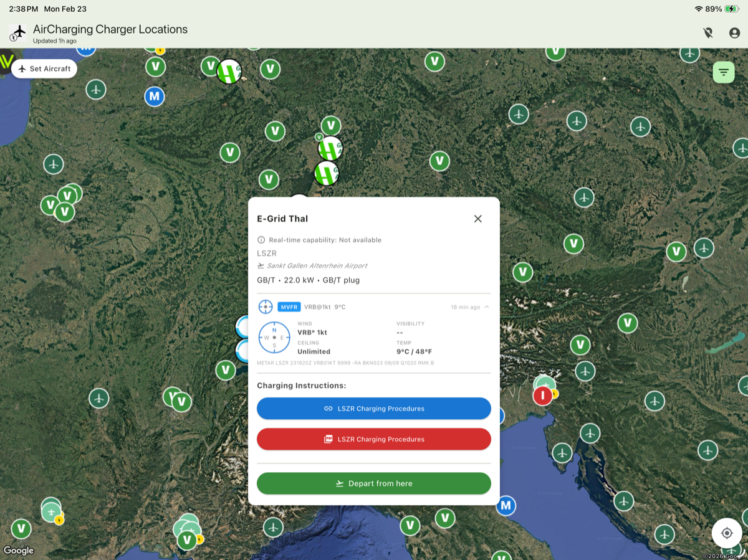
Task: Click the METAR raw text line
Action: coord(345,363)
